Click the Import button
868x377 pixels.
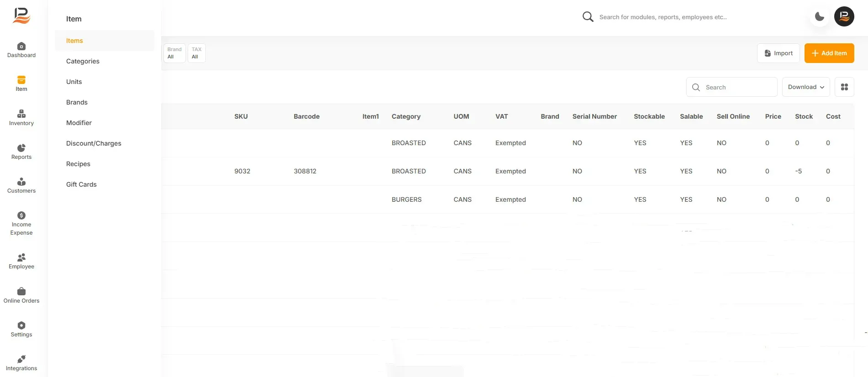779,53
